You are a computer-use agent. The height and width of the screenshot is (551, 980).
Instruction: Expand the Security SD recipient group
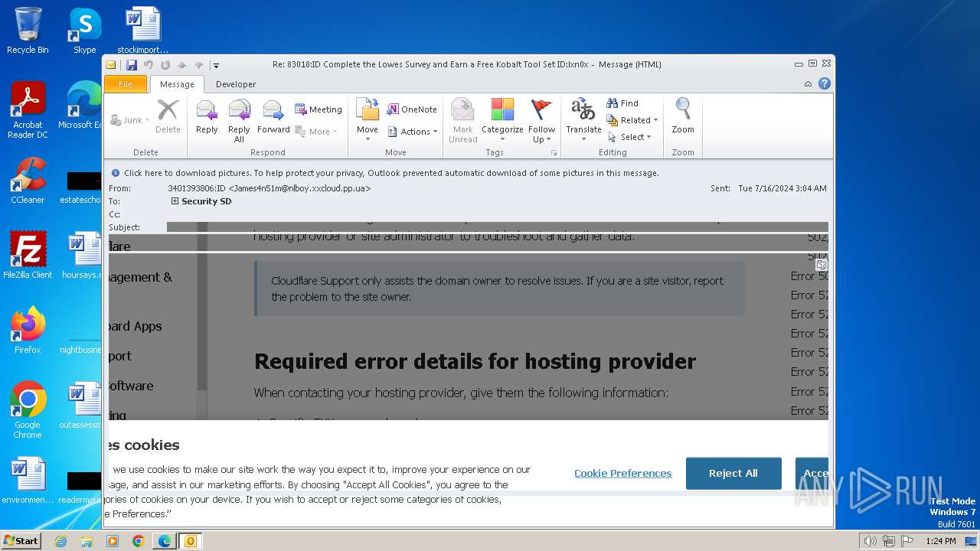[x=175, y=201]
